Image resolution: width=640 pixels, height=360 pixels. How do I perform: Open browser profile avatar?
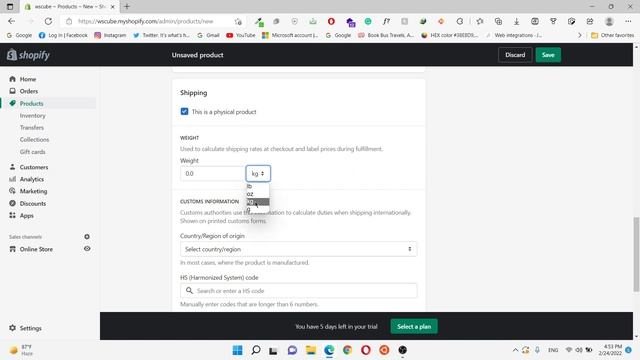(x=609, y=21)
